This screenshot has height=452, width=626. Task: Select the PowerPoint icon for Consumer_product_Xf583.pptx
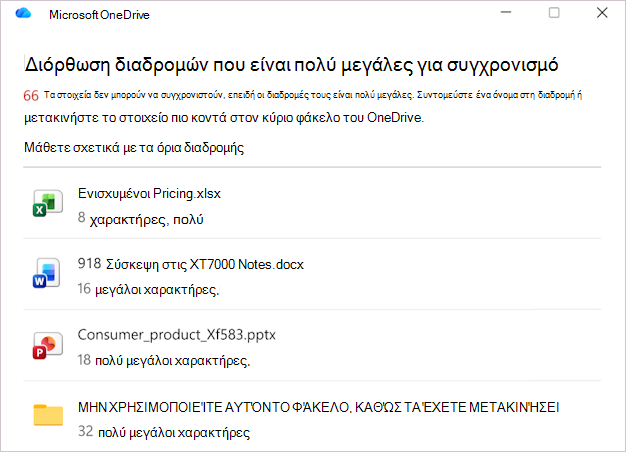click(x=48, y=345)
